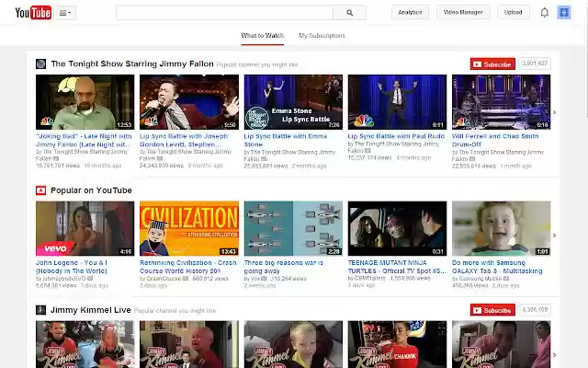588x368 pixels.
Task: Open Lip Sync Battle with Paul Rudd title
Action: (x=396, y=136)
